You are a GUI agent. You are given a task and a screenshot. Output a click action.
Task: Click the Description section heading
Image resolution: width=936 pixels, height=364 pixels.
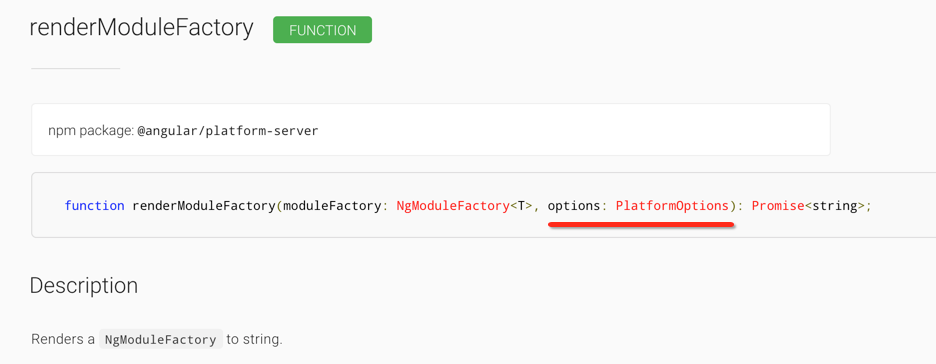point(84,286)
